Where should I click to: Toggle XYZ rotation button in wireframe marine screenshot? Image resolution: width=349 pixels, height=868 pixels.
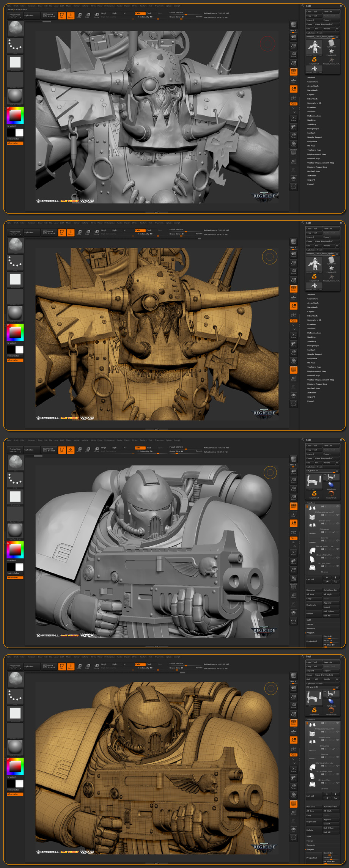294,755
